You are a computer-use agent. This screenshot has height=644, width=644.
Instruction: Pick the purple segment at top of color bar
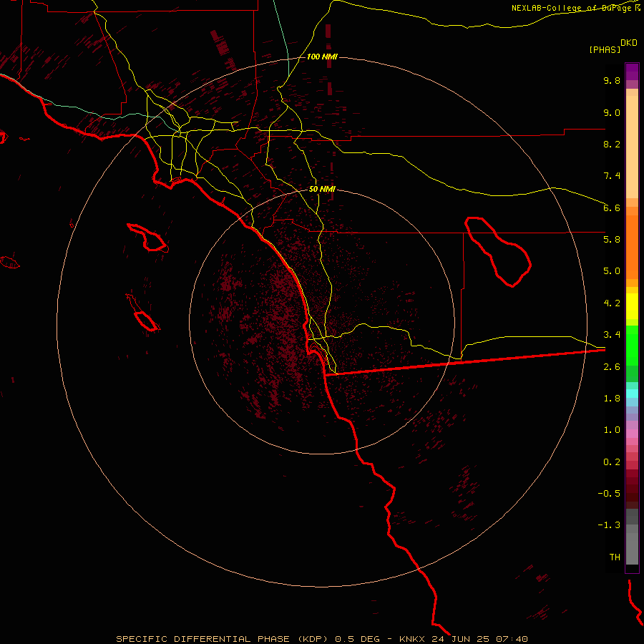[x=632, y=72]
